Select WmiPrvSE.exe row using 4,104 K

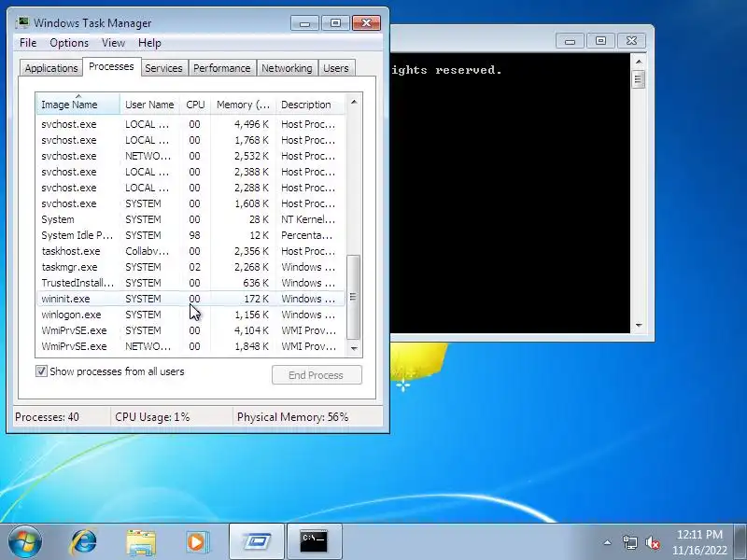click(x=190, y=330)
